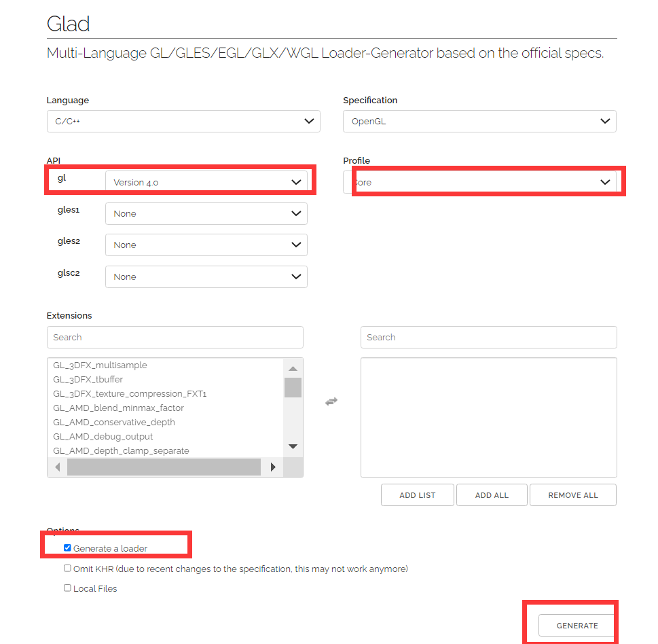Viewport: 658px width, 644px height.
Task: Click the right selected-extensions Search field
Action: 489,337
